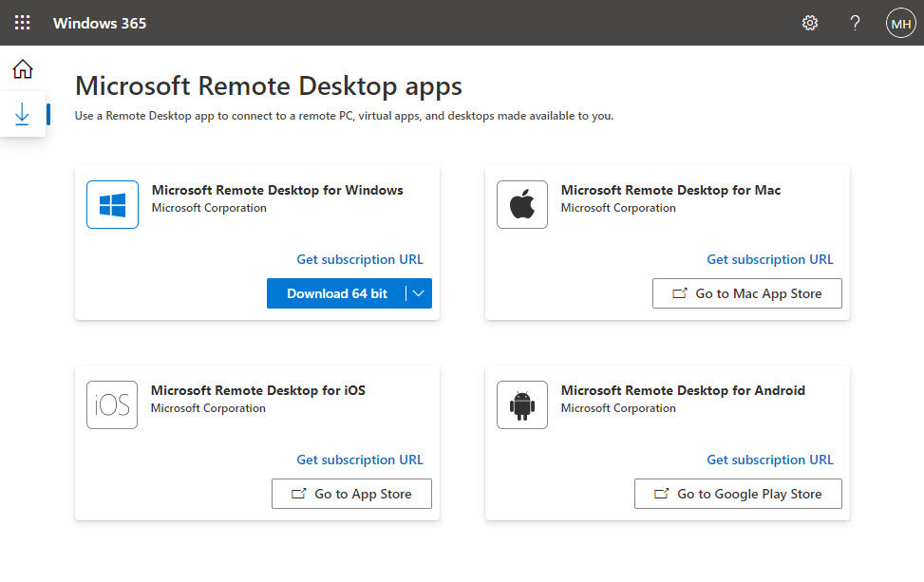The height and width of the screenshot is (582, 924).
Task: Open the MH account profile menu
Action: click(900, 23)
